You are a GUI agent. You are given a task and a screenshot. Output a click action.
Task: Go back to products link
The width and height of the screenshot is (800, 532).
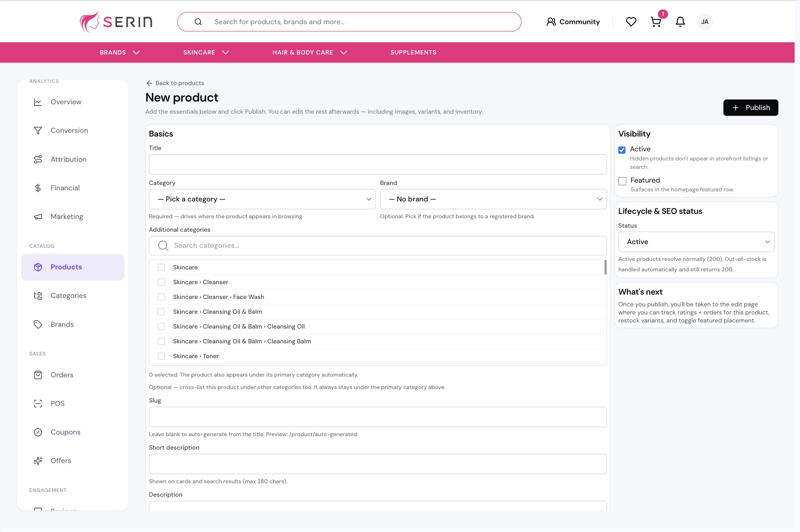(x=175, y=83)
